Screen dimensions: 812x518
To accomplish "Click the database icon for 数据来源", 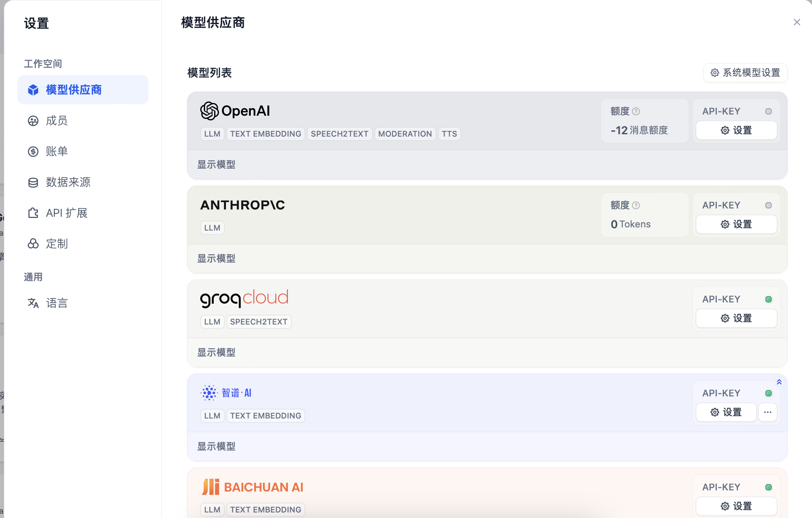I will (33, 182).
